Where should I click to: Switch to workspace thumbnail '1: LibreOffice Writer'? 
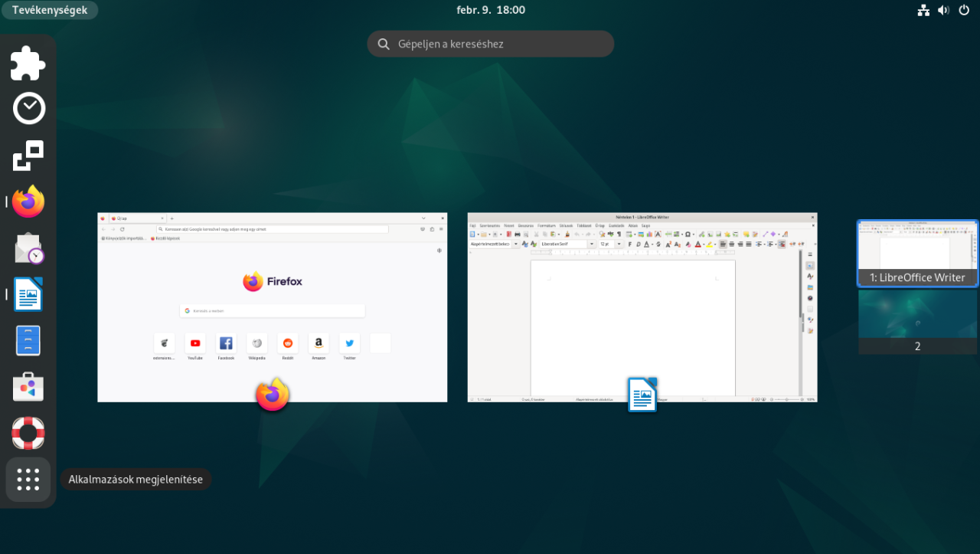(x=917, y=254)
